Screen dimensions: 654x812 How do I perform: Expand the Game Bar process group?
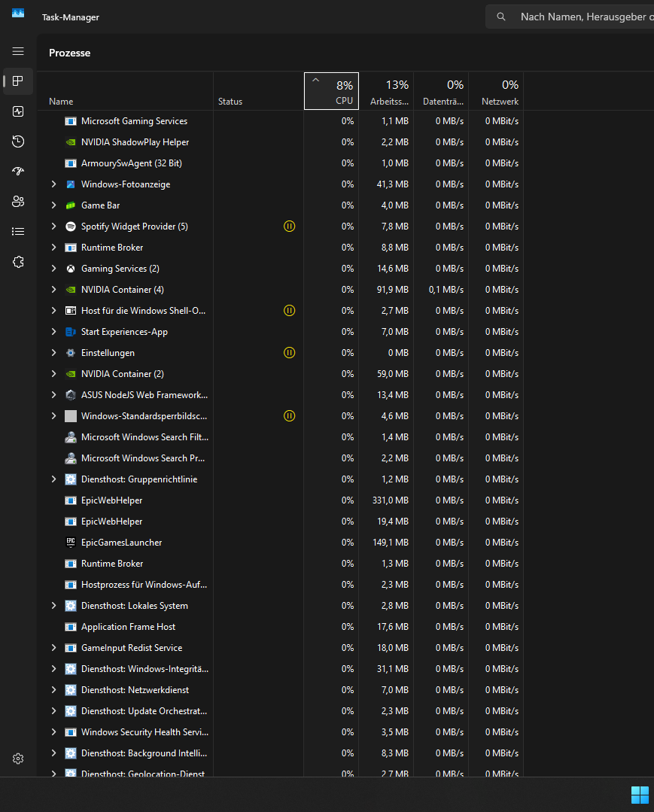click(54, 205)
